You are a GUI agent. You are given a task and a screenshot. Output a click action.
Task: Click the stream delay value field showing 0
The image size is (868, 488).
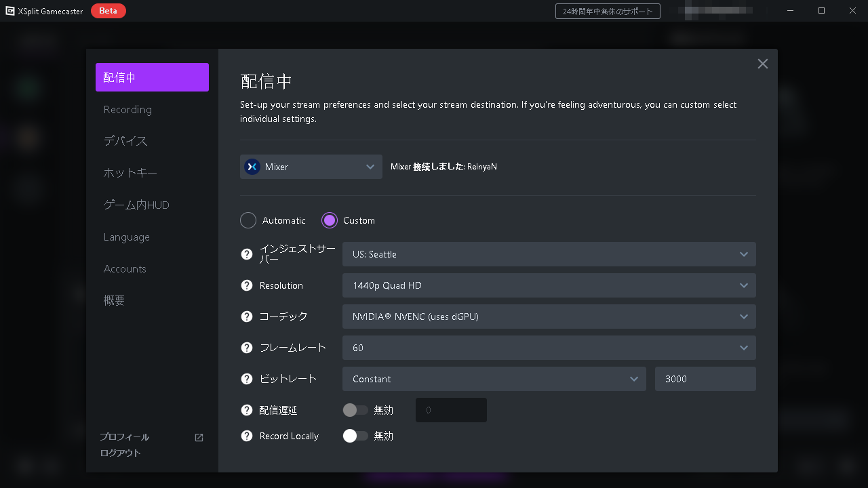[x=451, y=410]
